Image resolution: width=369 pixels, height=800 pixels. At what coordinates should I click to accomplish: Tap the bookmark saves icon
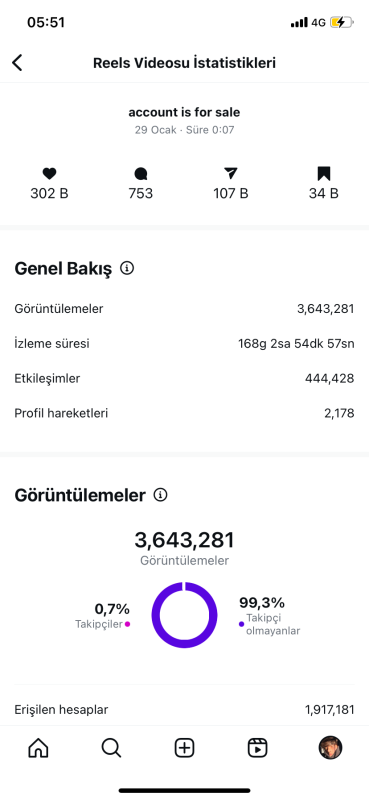[x=324, y=174]
